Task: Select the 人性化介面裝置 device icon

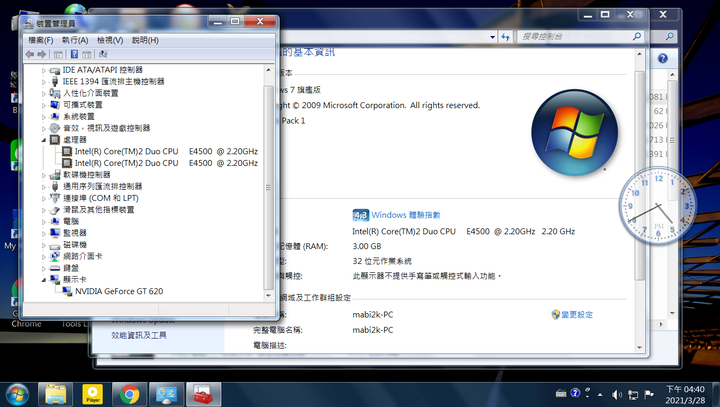Action: [x=55, y=93]
